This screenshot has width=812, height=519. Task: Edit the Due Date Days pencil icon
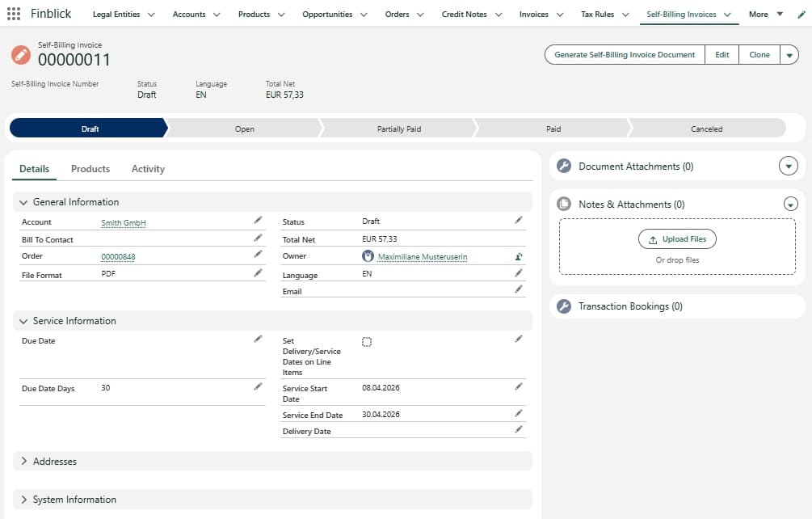pos(258,387)
